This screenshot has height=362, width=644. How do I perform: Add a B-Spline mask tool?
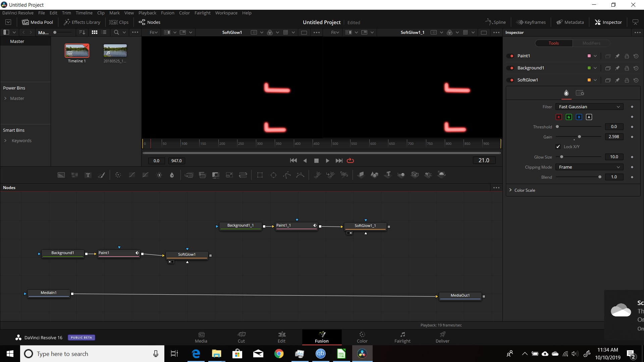(x=300, y=175)
